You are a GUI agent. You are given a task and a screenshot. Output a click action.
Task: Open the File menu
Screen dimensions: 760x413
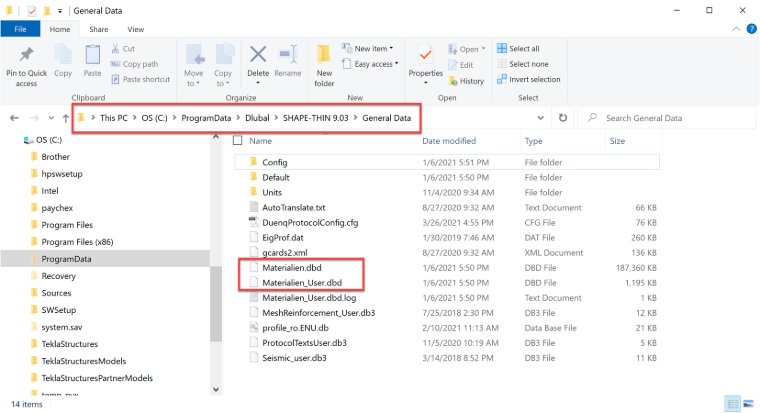(20, 29)
